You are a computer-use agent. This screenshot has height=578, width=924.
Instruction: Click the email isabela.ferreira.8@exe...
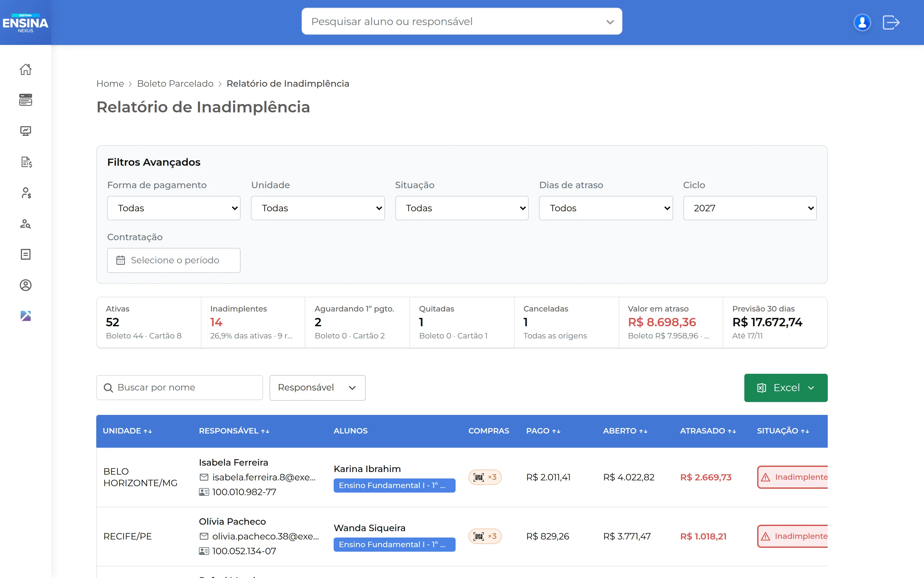point(264,477)
